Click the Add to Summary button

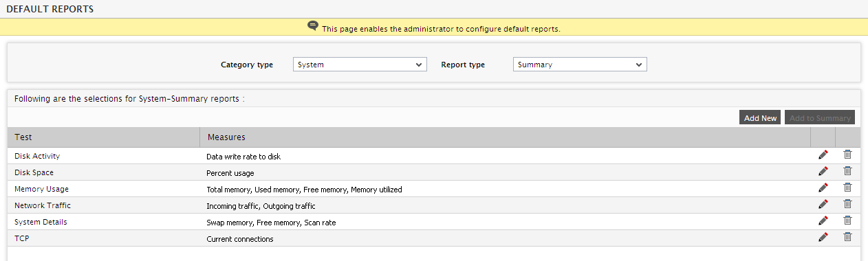(820, 117)
